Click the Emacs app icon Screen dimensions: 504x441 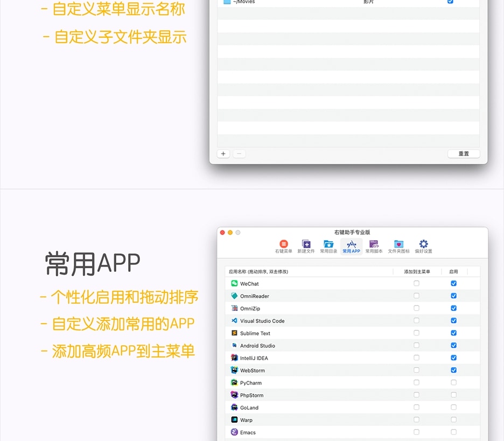[234, 432]
